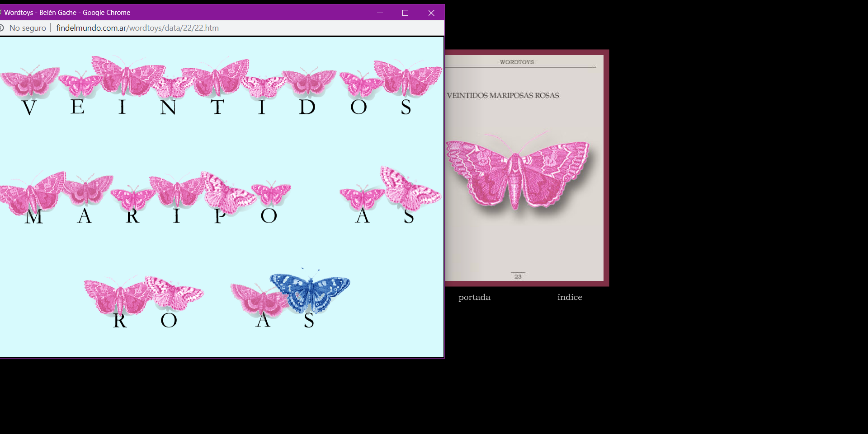Click the pink butterfly above A in ROSAS

[x=260, y=300]
